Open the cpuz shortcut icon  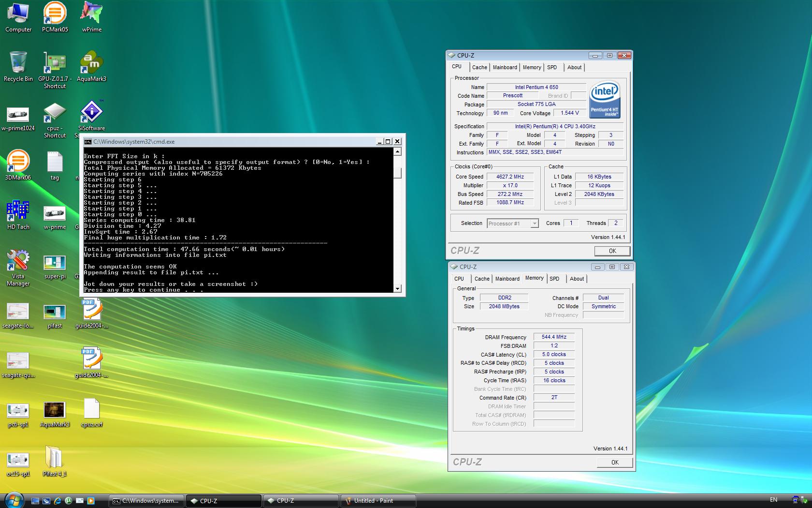click(x=55, y=120)
